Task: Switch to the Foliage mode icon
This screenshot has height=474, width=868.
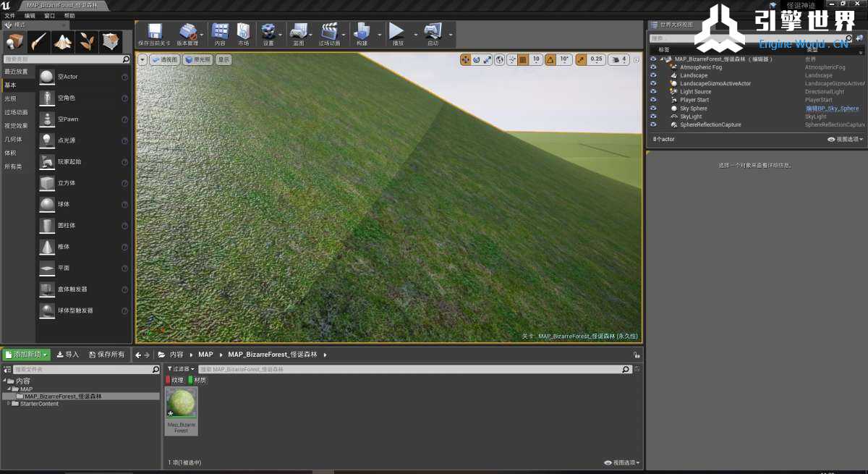Action: (x=87, y=42)
